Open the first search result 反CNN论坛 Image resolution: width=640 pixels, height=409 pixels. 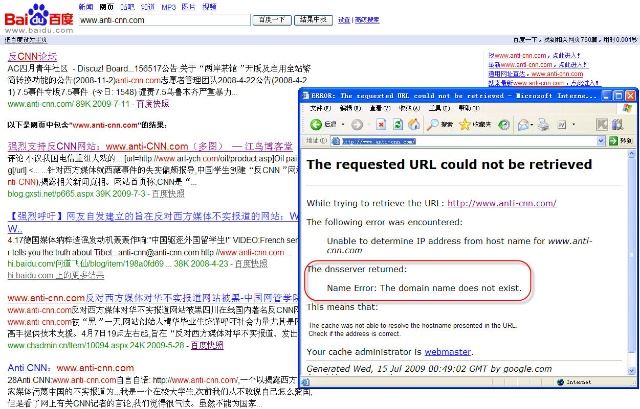(32, 56)
